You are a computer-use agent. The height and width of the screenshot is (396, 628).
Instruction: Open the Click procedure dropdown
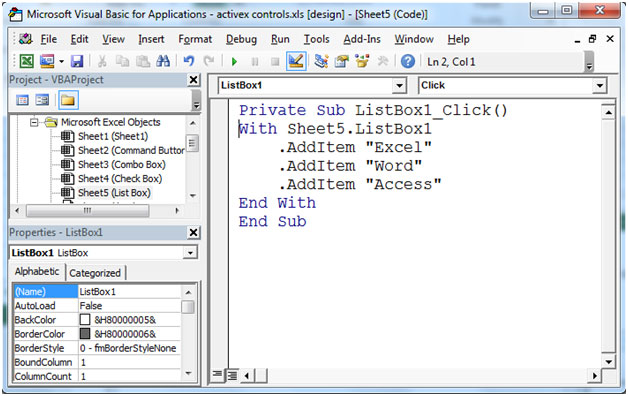click(600, 85)
